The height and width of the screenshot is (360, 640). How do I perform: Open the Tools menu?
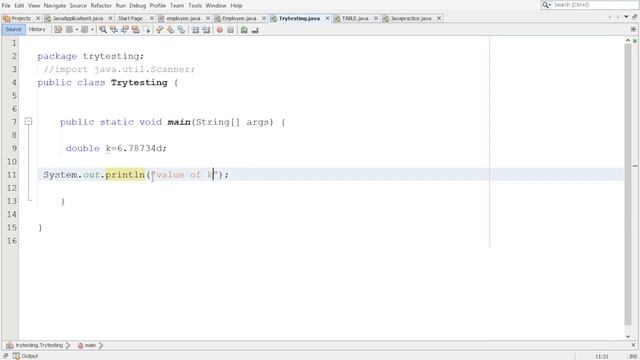[x=195, y=6]
